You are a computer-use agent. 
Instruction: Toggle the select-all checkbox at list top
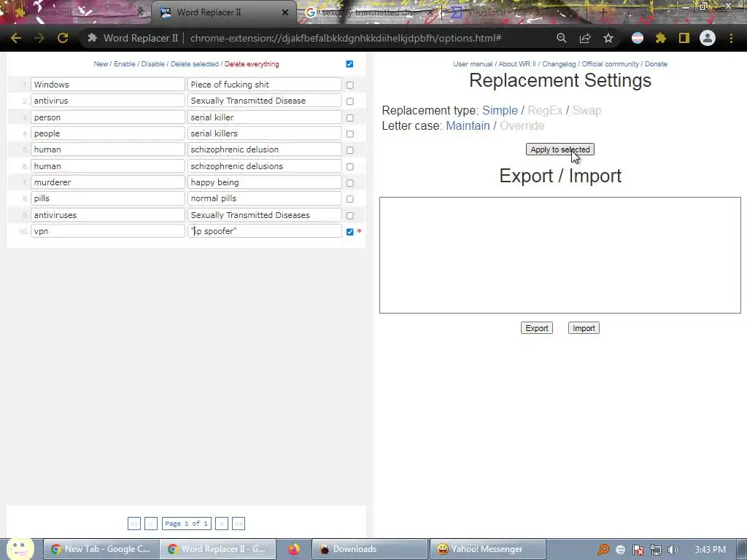(349, 64)
